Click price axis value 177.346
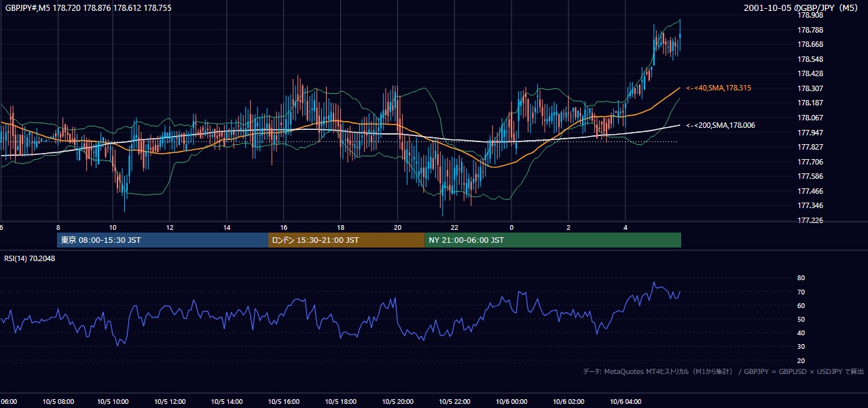This screenshot has width=868, height=408. coord(810,205)
